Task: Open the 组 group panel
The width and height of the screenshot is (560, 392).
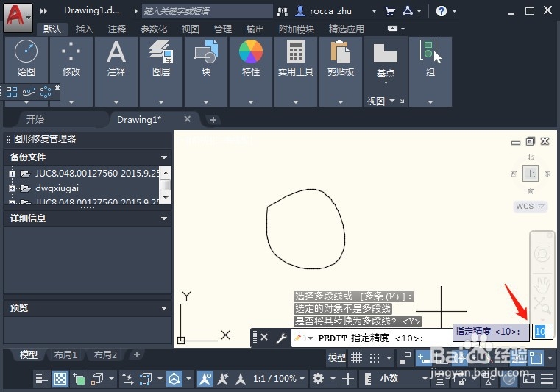Action: [x=430, y=59]
